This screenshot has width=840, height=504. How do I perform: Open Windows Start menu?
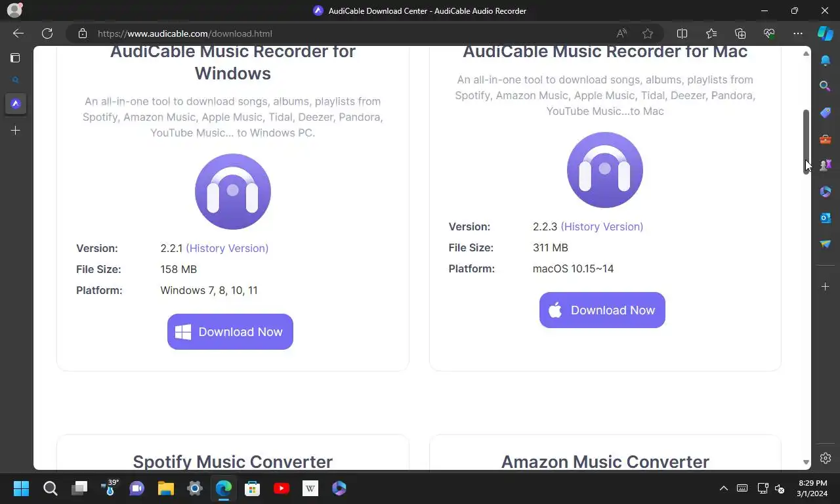pos(21,488)
